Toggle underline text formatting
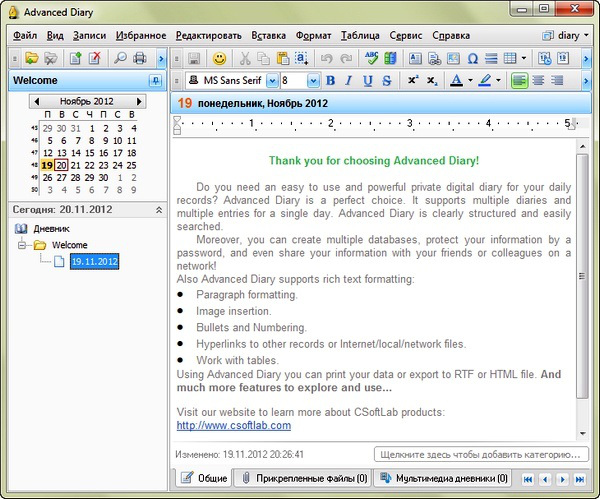The height and width of the screenshot is (499, 600). 368,80
